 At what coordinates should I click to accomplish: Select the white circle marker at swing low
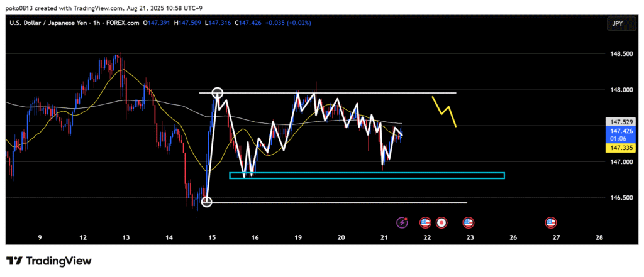(207, 202)
